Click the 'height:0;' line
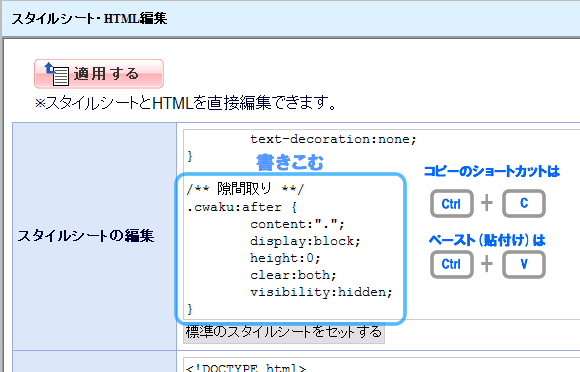Screen dimensions: 580x372 point(285,258)
